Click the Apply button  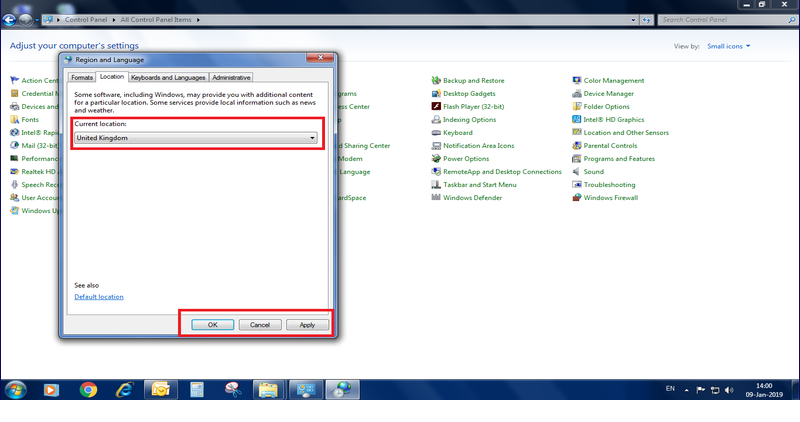tap(307, 325)
